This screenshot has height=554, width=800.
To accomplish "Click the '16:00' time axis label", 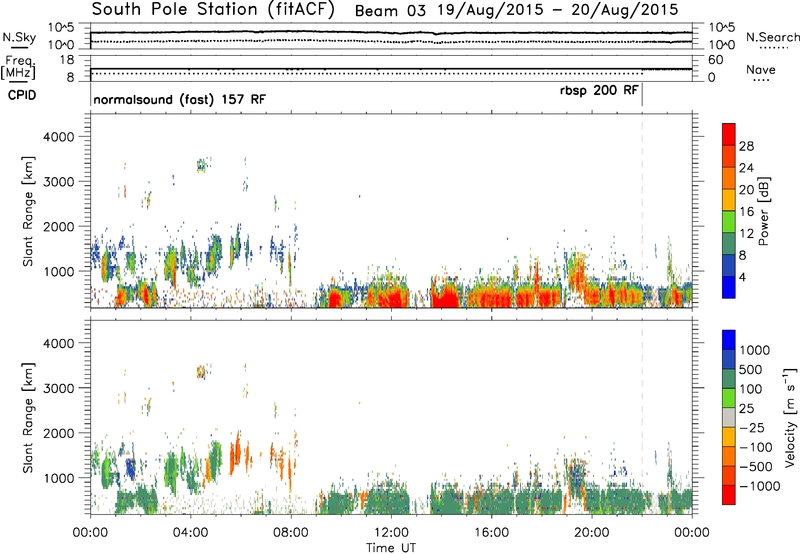I will coord(491,533).
